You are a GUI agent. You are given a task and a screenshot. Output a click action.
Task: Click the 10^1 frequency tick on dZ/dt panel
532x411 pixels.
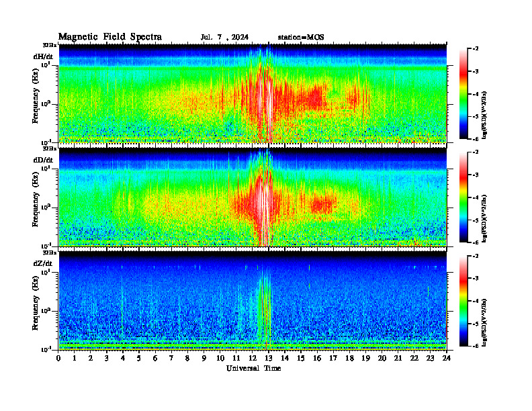pos(46,271)
